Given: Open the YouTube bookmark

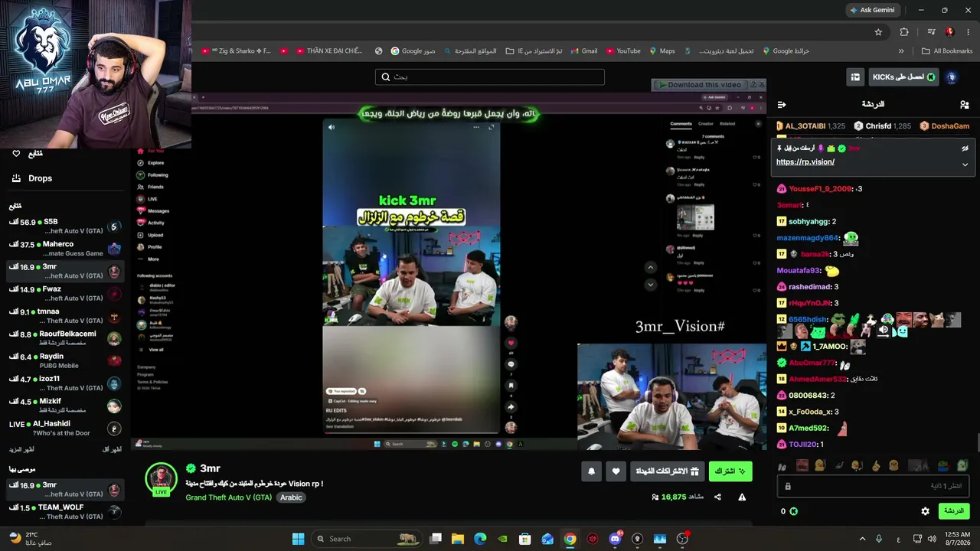Looking at the screenshot, I should (623, 51).
